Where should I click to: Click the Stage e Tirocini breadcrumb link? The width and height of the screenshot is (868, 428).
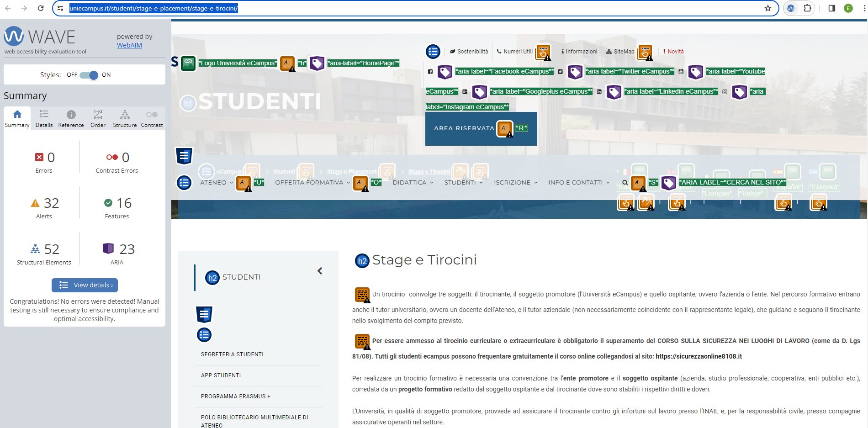[x=429, y=172]
